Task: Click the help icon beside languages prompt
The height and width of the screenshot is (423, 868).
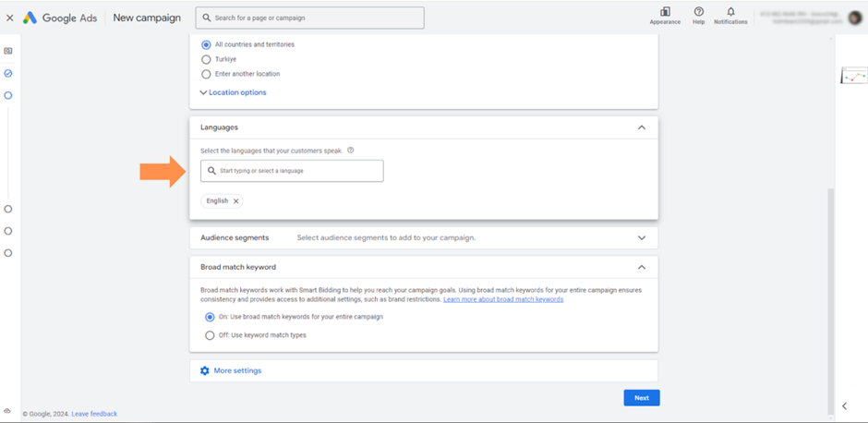Action: point(350,150)
